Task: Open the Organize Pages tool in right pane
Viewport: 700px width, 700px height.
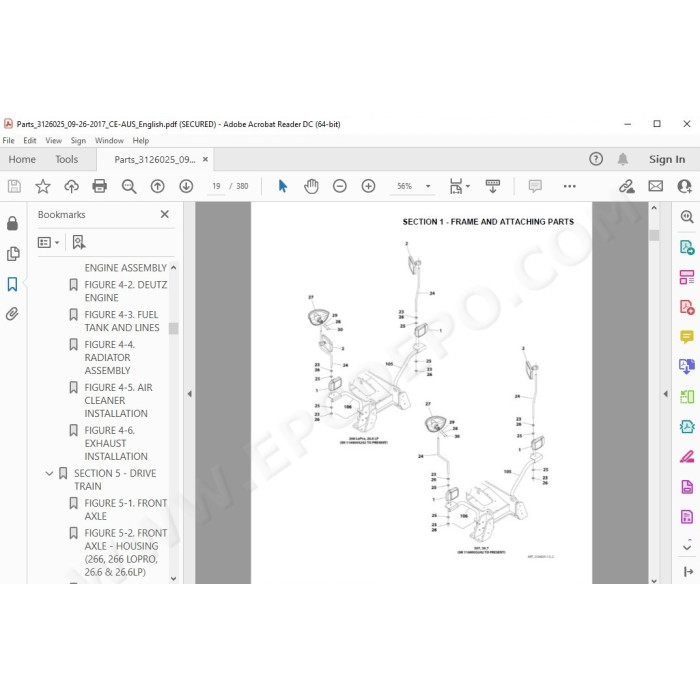Action: point(687,277)
